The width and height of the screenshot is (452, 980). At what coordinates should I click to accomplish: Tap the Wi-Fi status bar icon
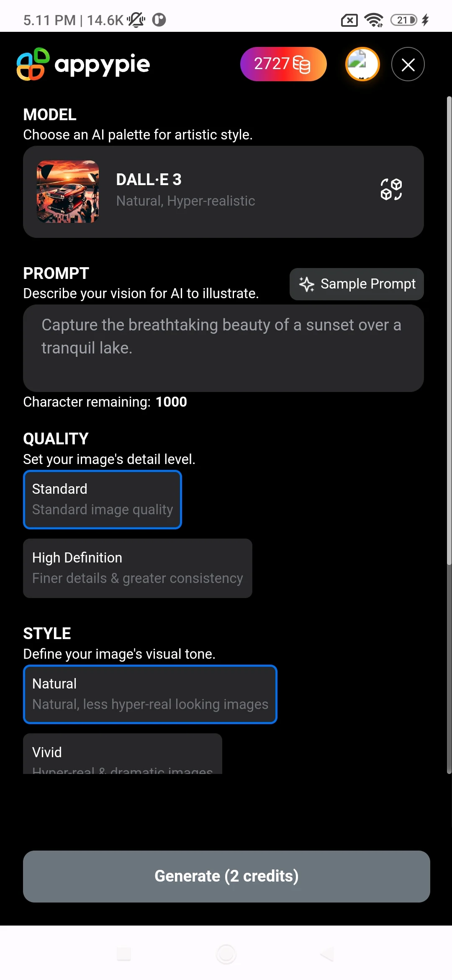point(374,18)
